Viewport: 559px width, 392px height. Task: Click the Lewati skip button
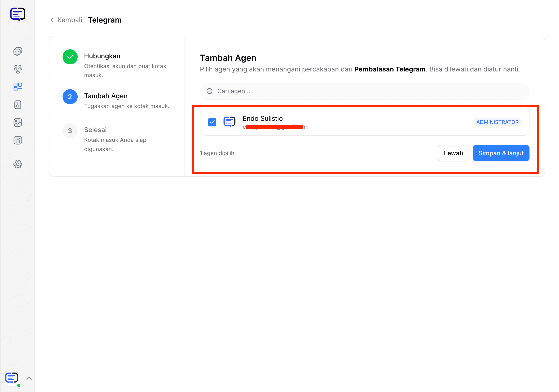[453, 153]
